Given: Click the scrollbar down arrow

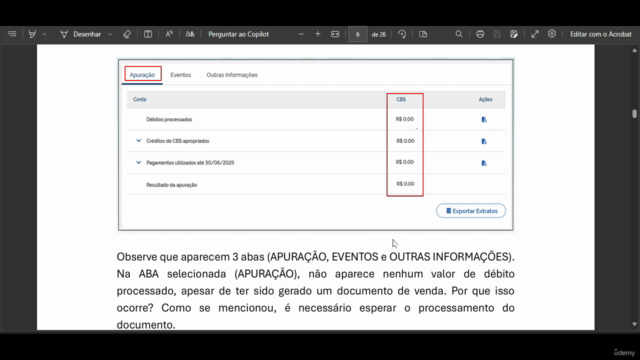Looking at the screenshot, I should click(x=634, y=324).
